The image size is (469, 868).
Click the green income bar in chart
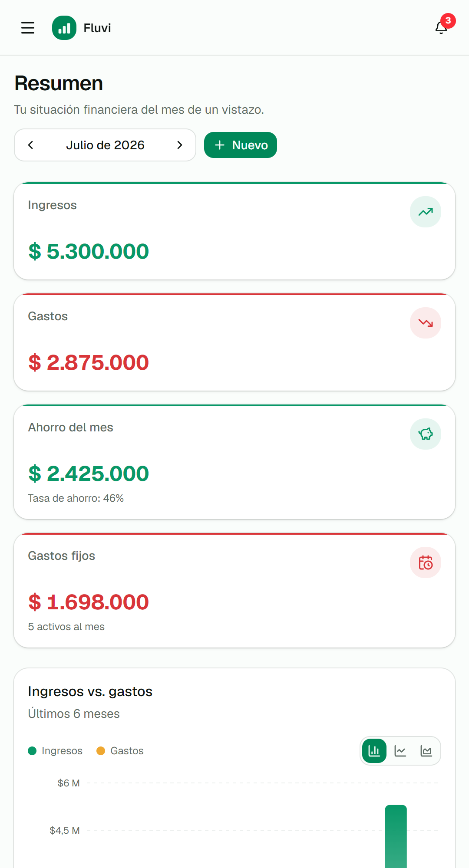(396, 836)
